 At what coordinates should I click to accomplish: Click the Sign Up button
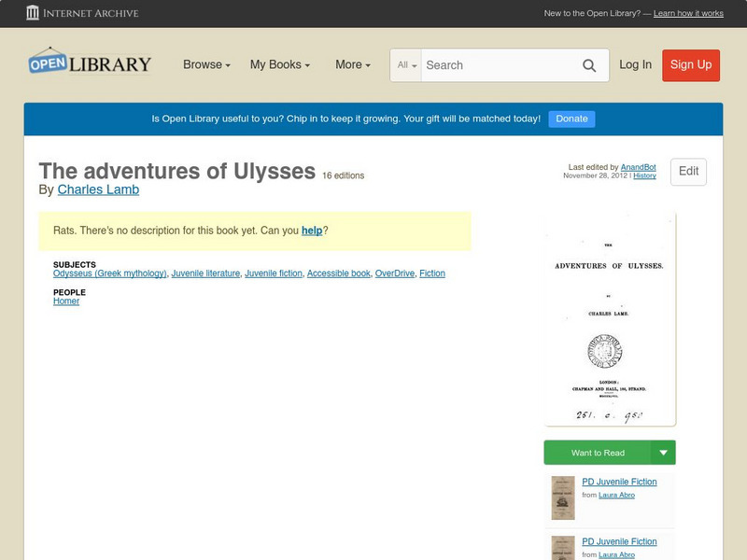point(690,65)
